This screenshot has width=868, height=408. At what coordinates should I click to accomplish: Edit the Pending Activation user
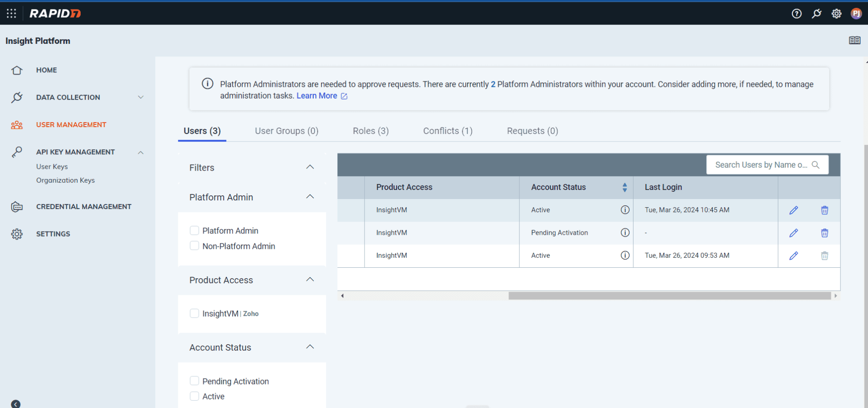pos(793,233)
